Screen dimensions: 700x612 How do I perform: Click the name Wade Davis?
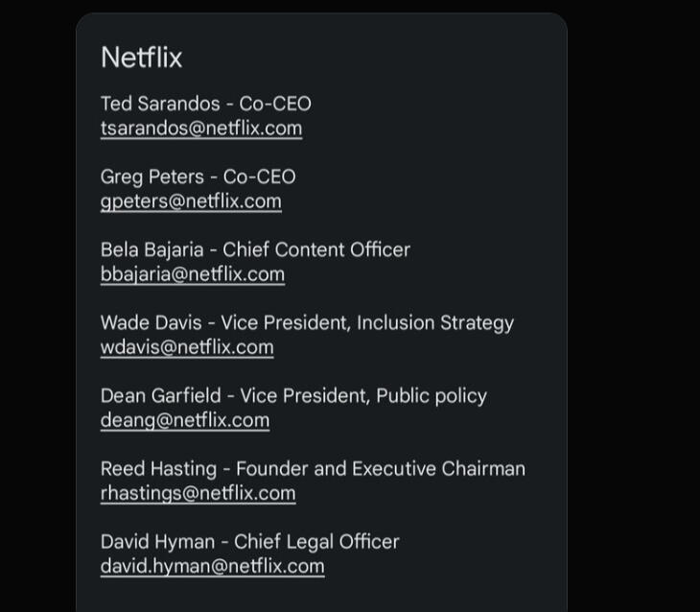point(152,323)
